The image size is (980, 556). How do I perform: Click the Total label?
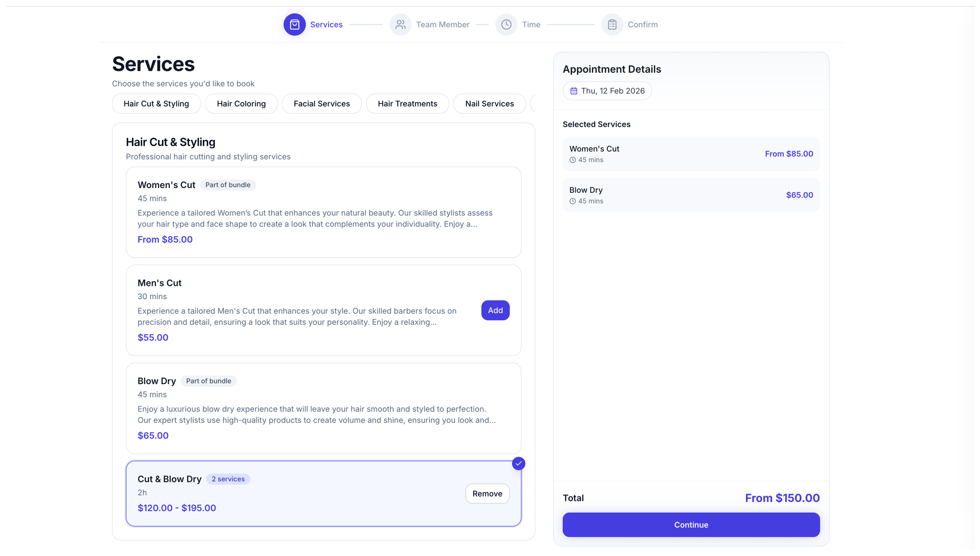[x=573, y=498]
